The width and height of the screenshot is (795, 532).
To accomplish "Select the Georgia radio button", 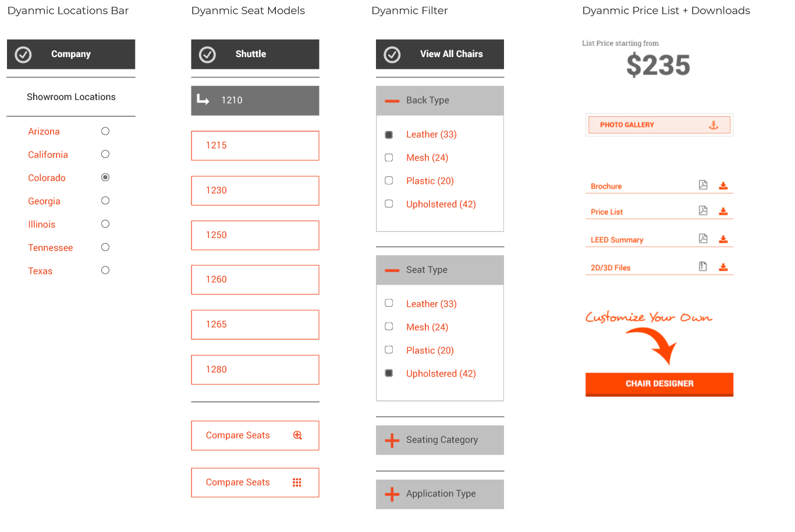I will coord(105,201).
